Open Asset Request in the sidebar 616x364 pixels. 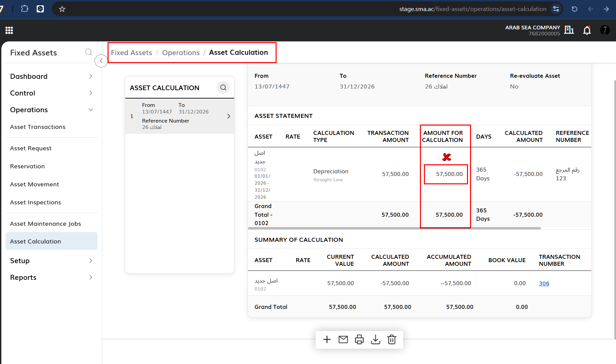(31, 148)
